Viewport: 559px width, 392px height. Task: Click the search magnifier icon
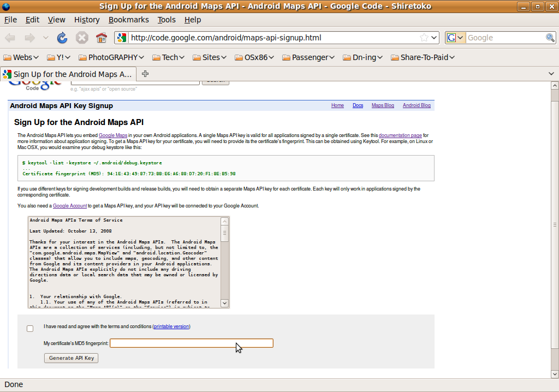coord(550,38)
